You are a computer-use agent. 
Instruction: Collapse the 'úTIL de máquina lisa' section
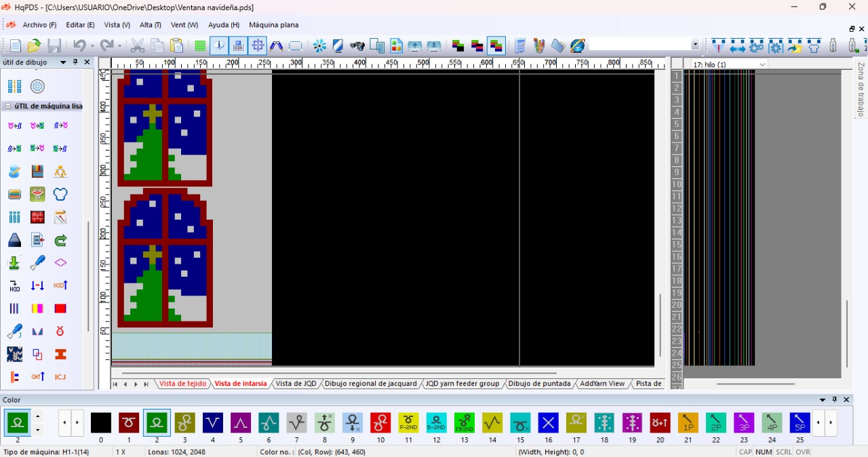(8, 106)
